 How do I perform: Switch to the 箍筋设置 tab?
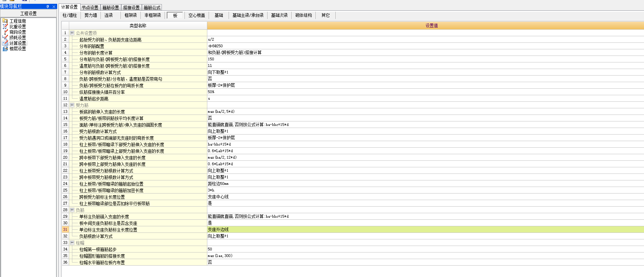[111, 8]
